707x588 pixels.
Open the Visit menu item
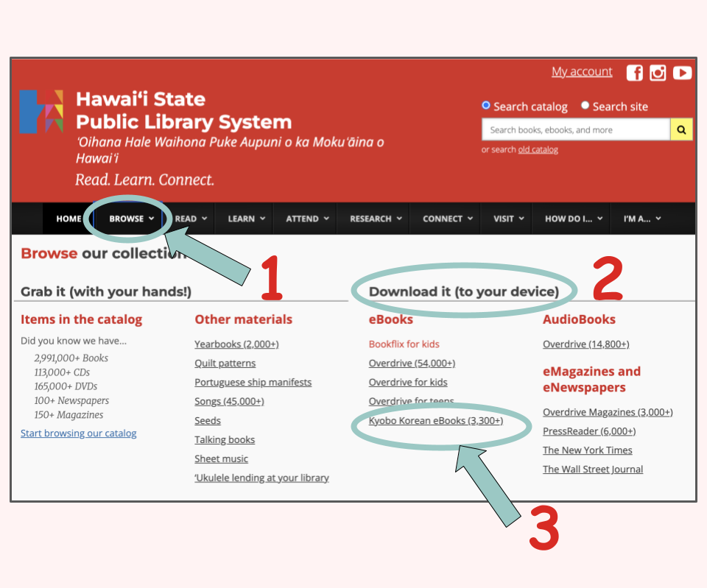click(x=508, y=219)
